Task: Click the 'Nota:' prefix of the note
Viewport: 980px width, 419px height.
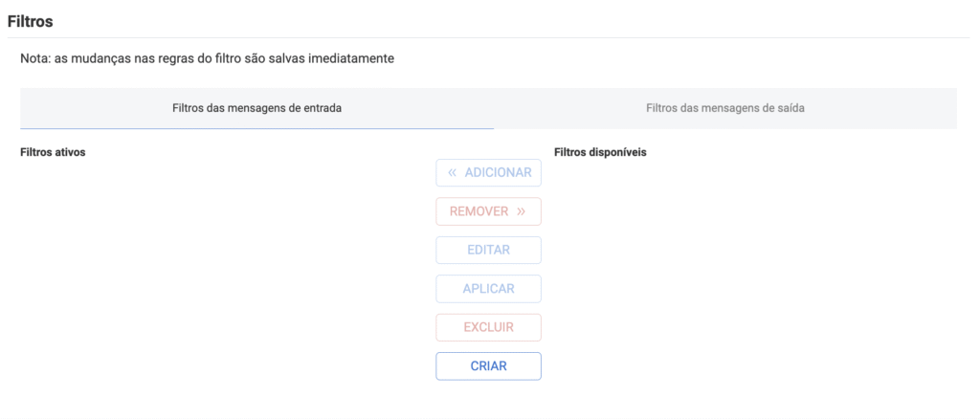Action: [x=35, y=59]
